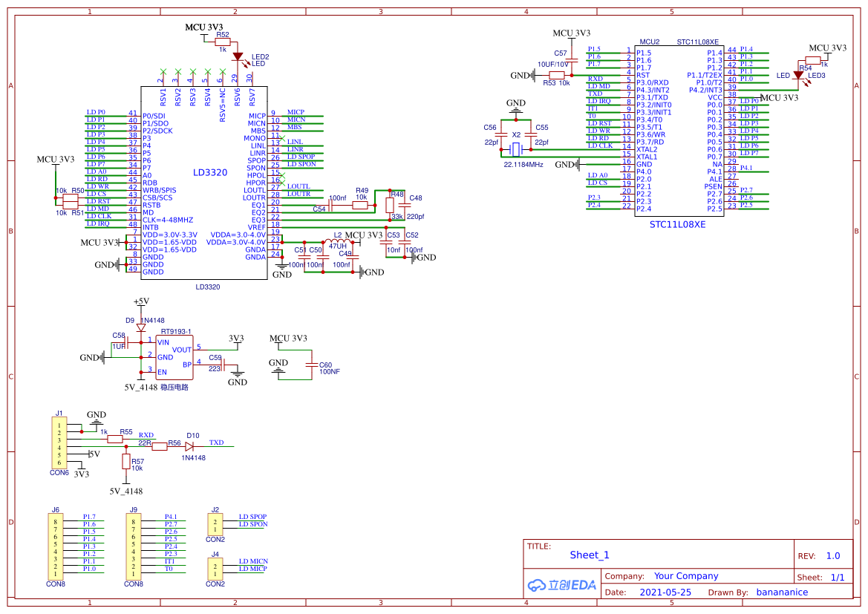Click the R57 10k resistor symbol
The width and height of the screenshot is (868, 614).
pyautogui.click(x=126, y=462)
